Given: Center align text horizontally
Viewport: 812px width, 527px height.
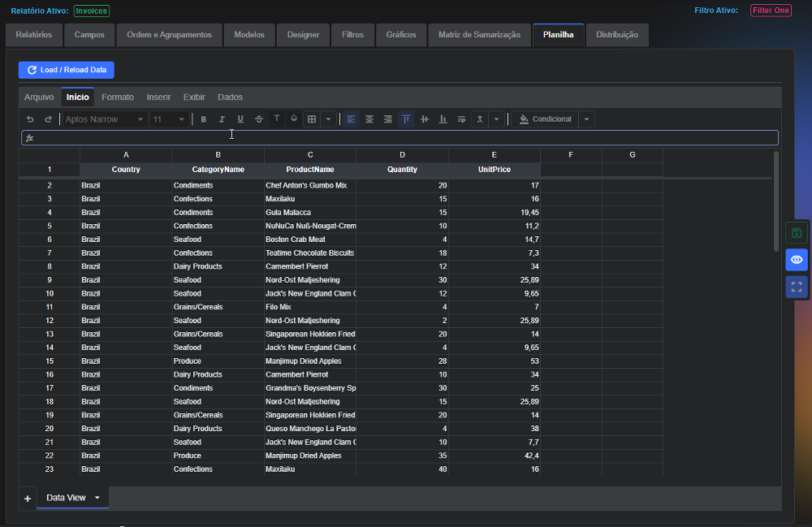Looking at the screenshot, I should [x=369, y=119].
